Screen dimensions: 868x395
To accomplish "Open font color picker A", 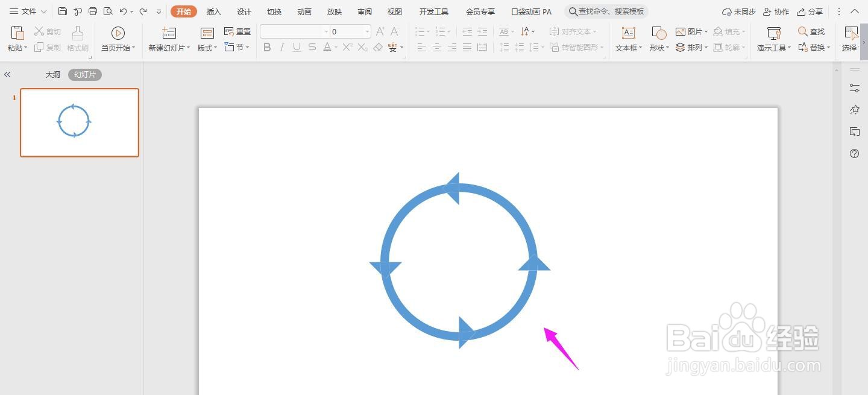I will pos(327,47).
